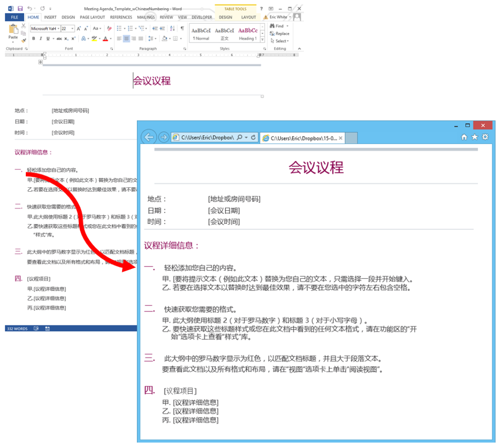Click the table move handle above ruler
The height and width of the screenshot is (448, 502).
point(40,62)
